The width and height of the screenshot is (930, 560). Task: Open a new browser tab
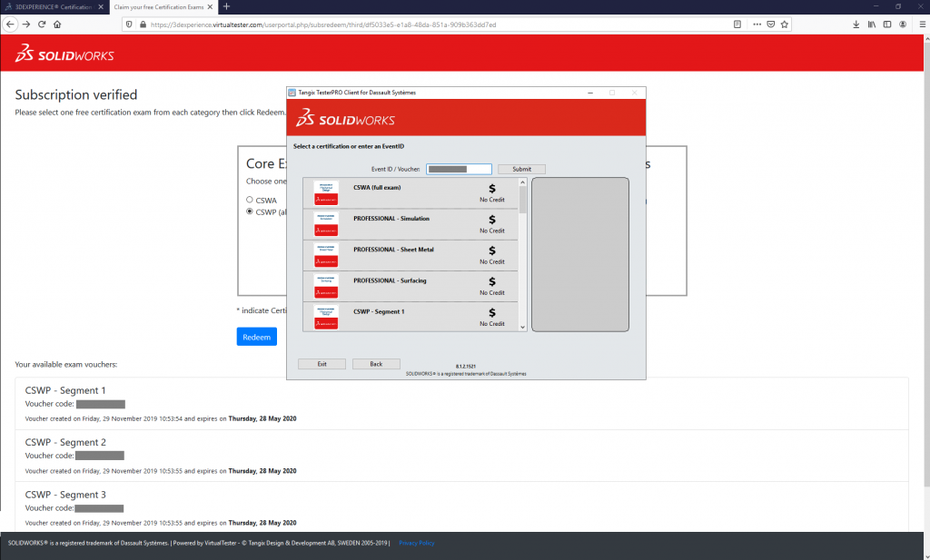coord(225,6)
